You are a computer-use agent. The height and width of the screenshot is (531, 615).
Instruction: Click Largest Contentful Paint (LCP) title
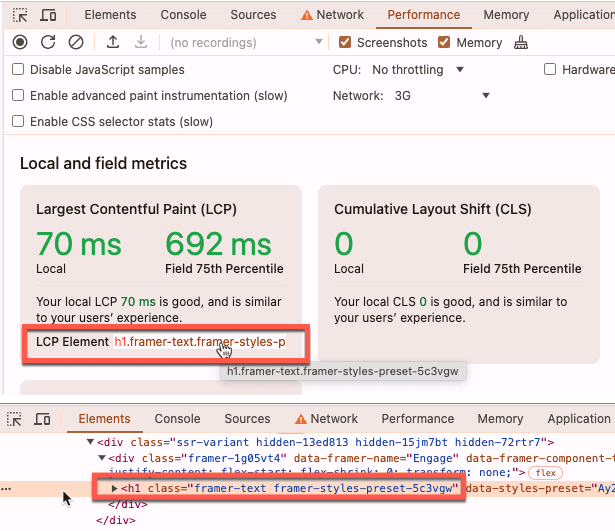136,209
